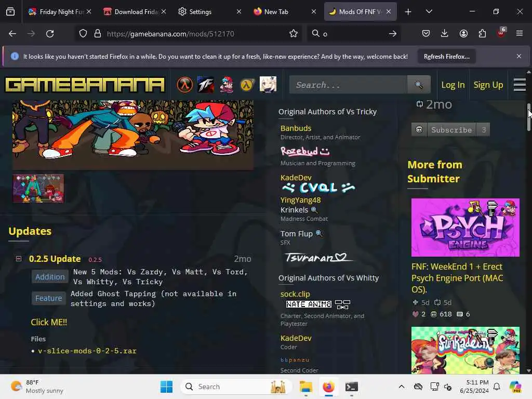Submit the search bar arrow
Screen dimensions: 532x399
coord(393,34)
